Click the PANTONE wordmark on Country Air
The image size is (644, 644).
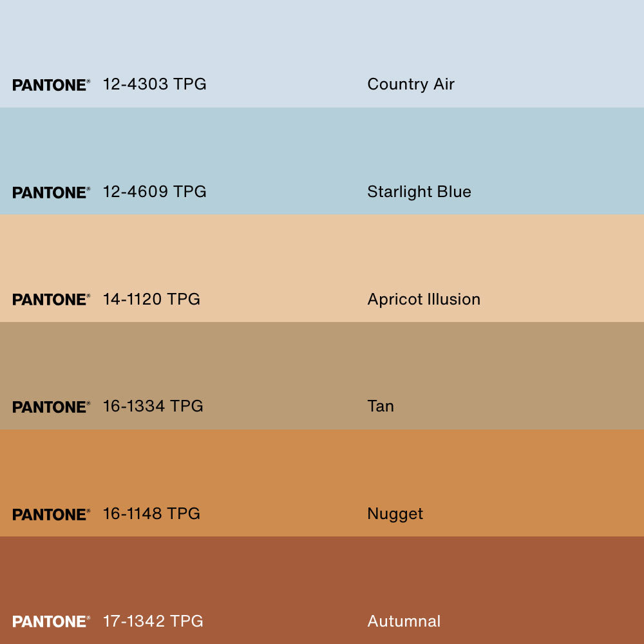(x=50, y=85)
